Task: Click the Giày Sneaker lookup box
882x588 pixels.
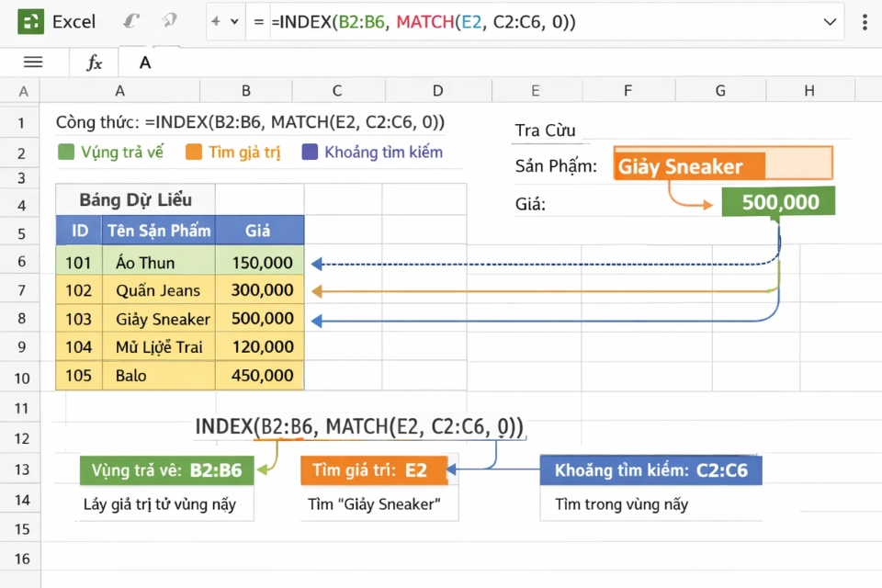Action: click(x=722, y=165)
